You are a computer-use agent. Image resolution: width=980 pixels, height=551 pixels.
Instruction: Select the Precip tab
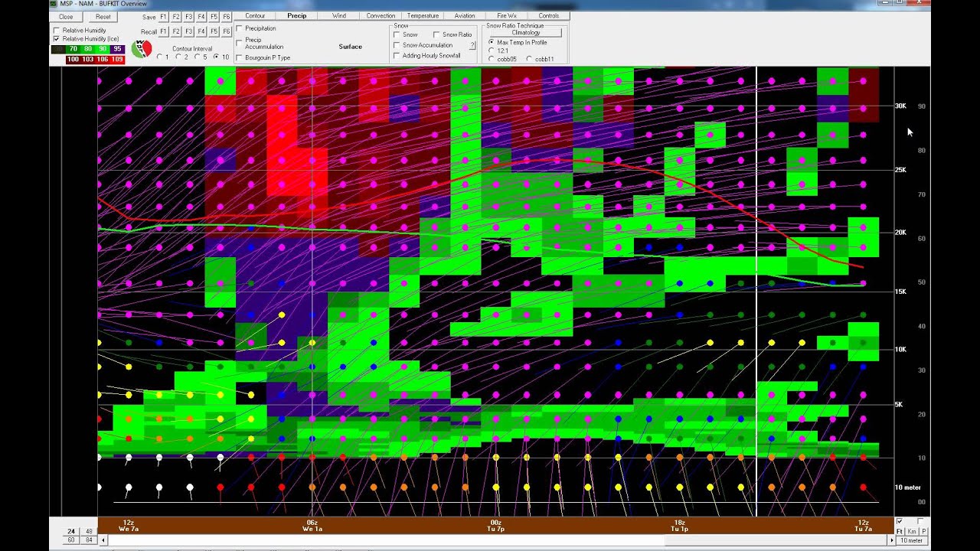[297, 16]
